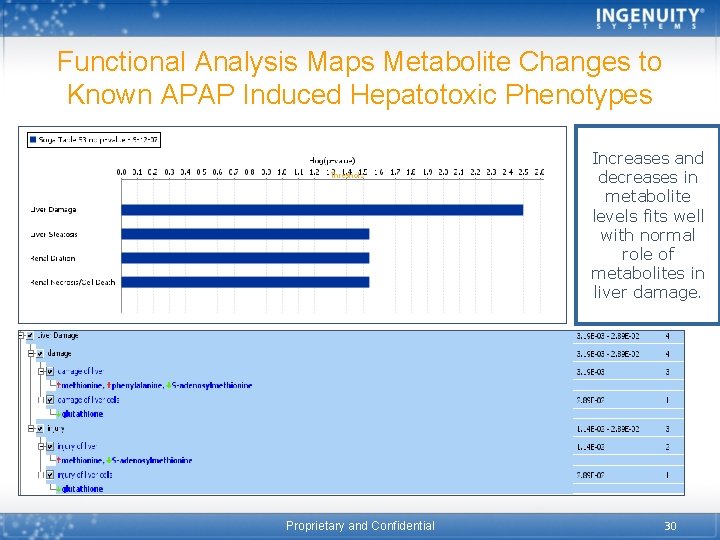Viewport: 720px width, 540px height.
Task: Collapse the 'injury of liver' node
Action: [x=41, y=446]
